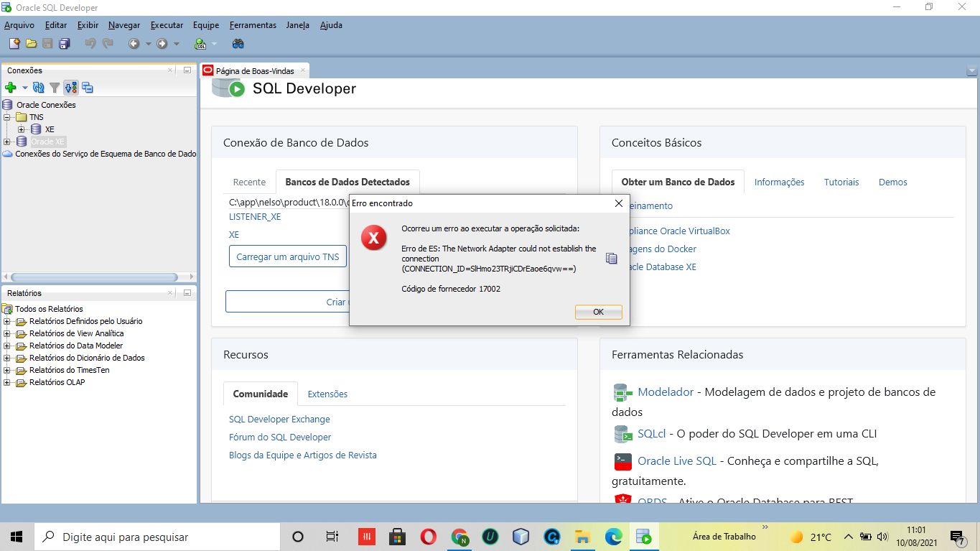Open the Arquivo menu

coord(19,25)
